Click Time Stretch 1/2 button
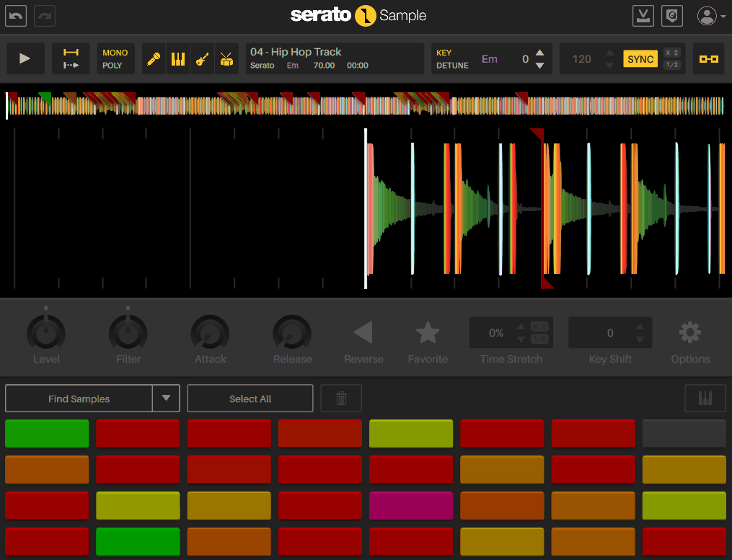 (539, 339)
